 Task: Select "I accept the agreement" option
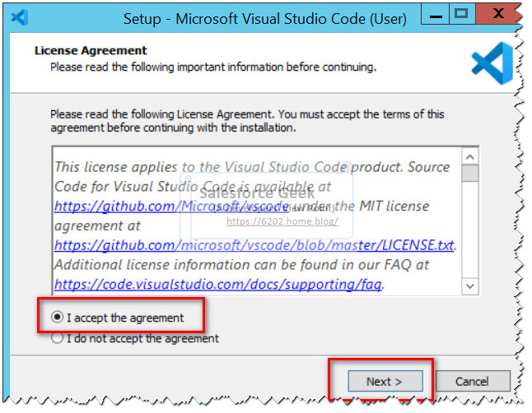57,317
